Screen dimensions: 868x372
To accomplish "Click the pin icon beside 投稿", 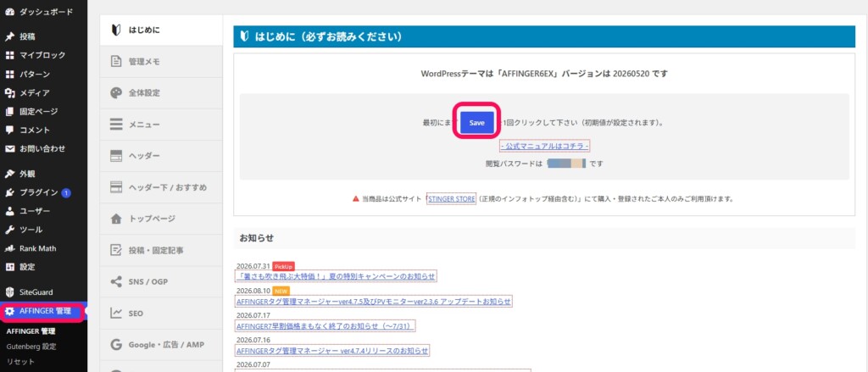I will point(9,36).
